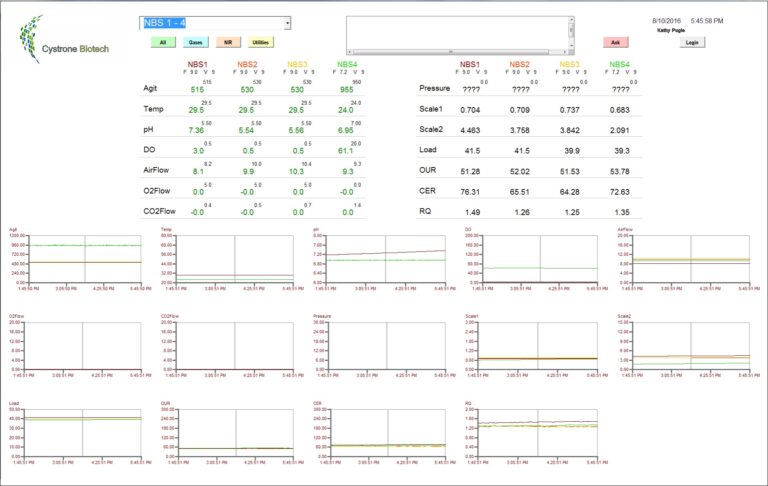
Task: Open the RQ trend chart
Action: point(536,433)
